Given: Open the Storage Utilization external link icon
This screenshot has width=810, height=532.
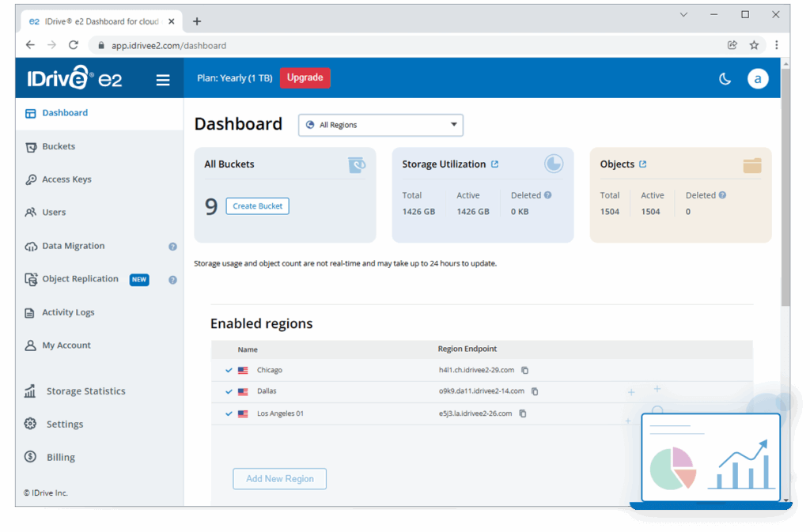Looking at the screenshot, I should 495,164.
